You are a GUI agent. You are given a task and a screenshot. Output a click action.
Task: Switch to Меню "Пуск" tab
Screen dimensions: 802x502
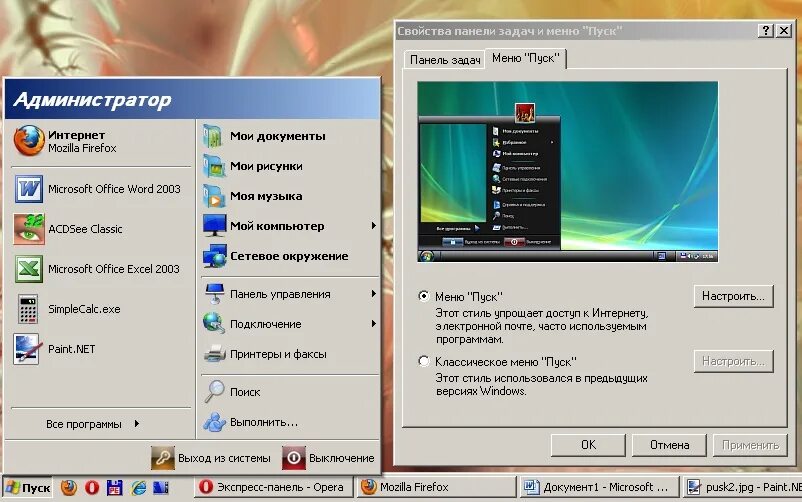[x=525, y=58]
